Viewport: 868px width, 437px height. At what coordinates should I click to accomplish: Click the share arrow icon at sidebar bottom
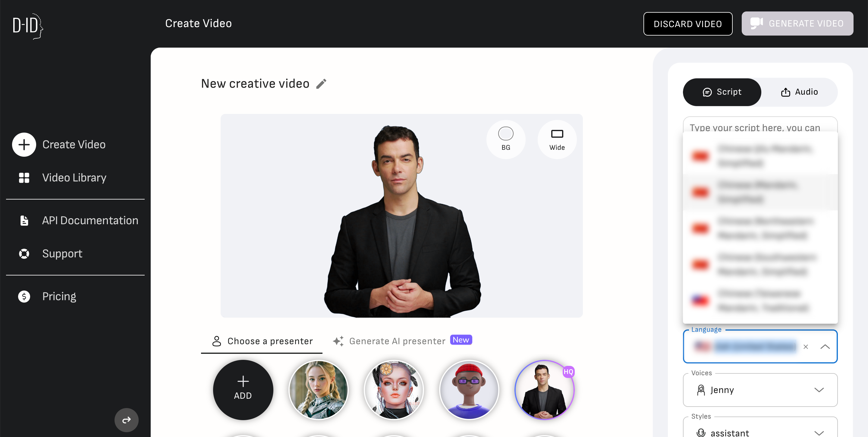point(126,420)
